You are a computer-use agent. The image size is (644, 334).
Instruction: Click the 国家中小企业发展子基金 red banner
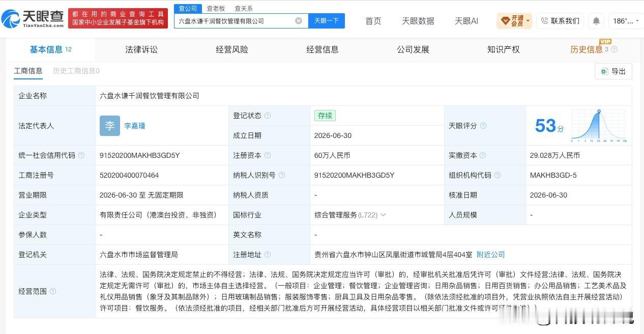118,18
